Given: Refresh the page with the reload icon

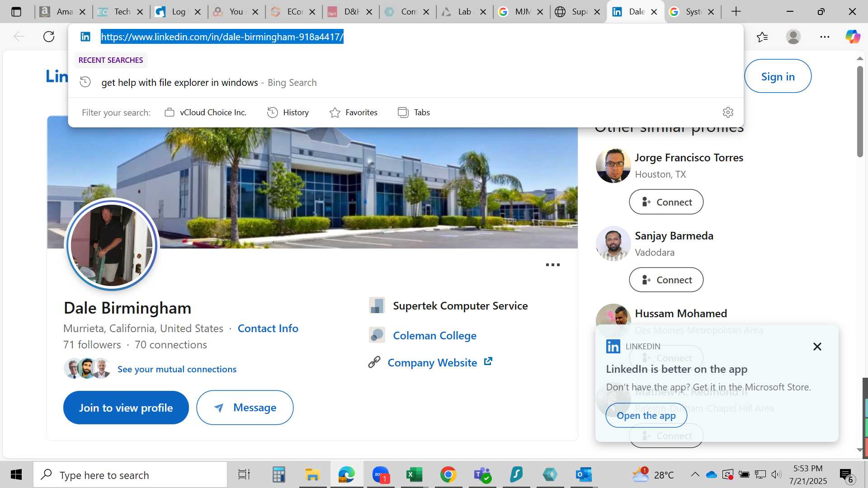Looking at the screenshot, I should (49, 37).
